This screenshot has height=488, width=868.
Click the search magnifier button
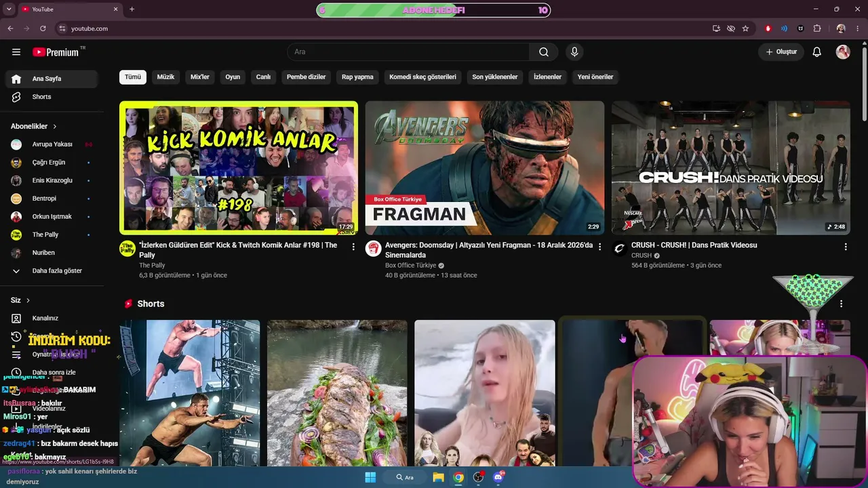[544, 52]
